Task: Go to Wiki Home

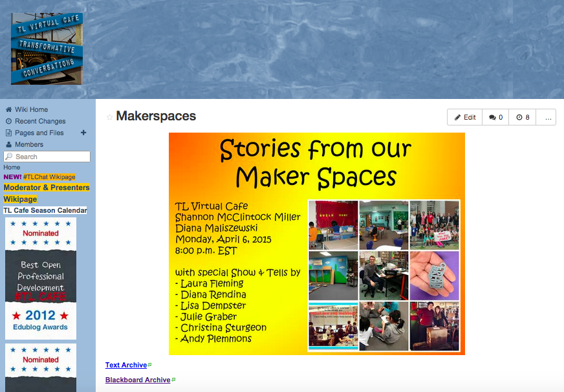Action: [x=31, y=109]
